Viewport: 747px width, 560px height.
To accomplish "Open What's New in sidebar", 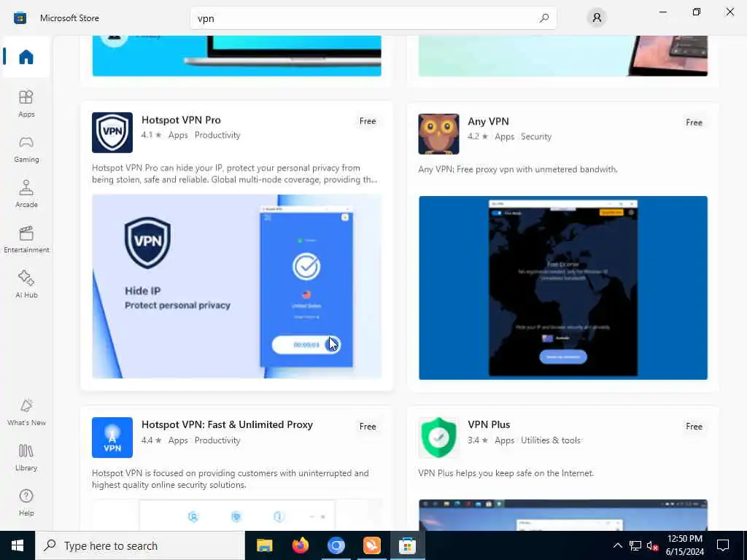I will [26, 413].
